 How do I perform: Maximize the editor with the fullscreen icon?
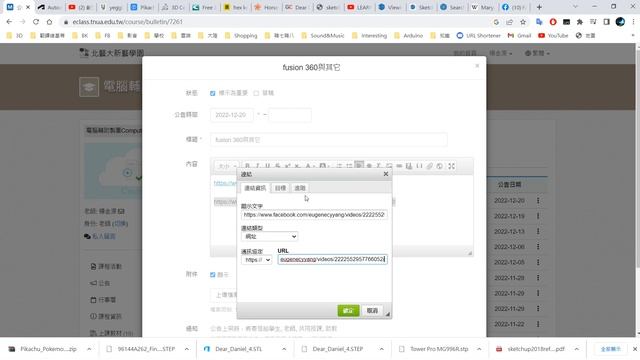(x=451, y=166)
